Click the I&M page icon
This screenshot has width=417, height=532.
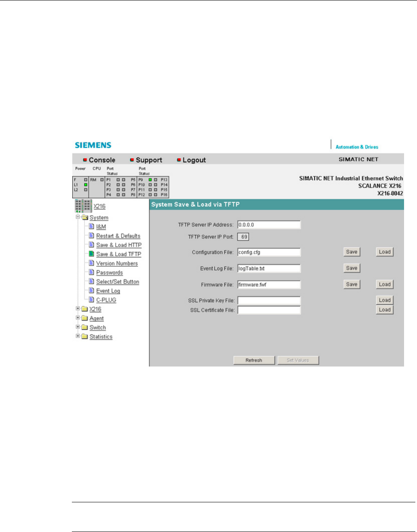92,226
